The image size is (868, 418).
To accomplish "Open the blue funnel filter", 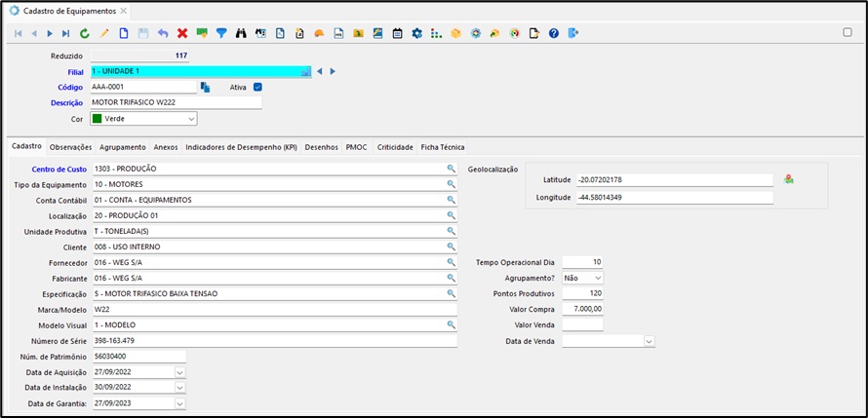I will [221, 34].
